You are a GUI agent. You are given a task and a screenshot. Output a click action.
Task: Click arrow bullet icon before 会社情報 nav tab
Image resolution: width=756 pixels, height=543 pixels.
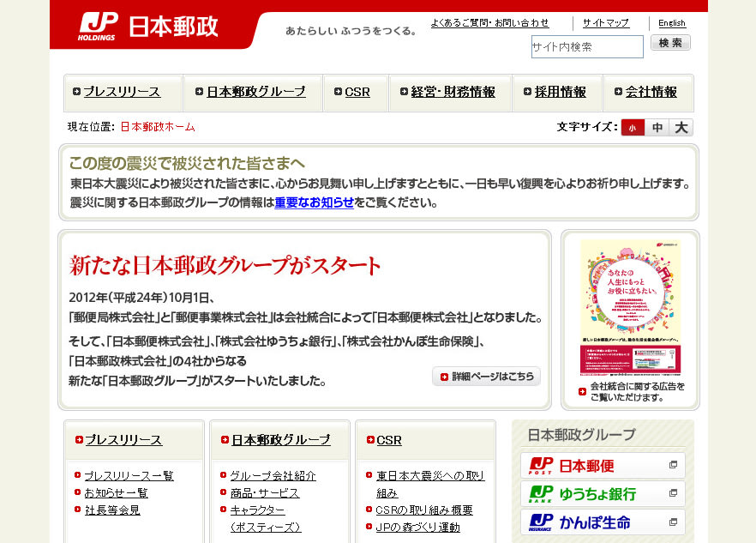tap(618, 91)
